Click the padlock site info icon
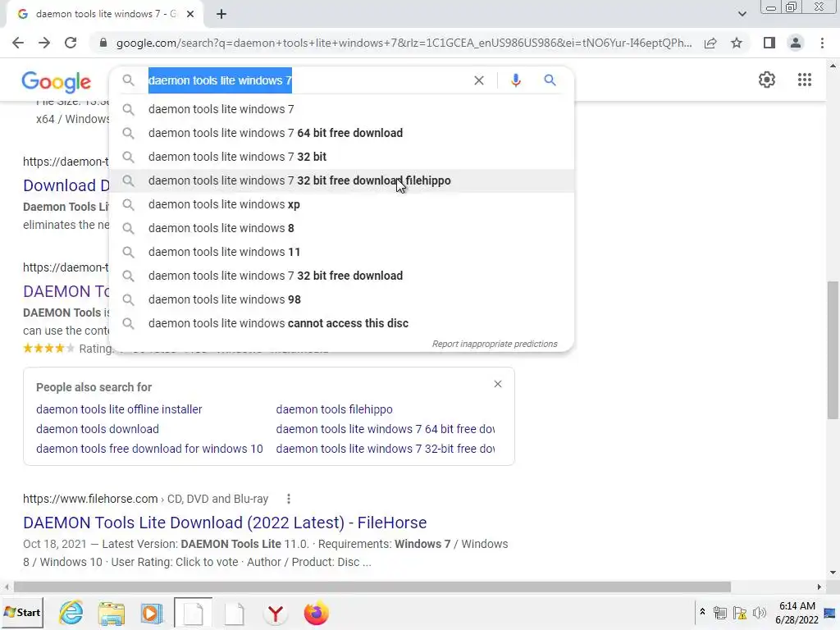This screenshot has height=630, width=840. (103, 43)
